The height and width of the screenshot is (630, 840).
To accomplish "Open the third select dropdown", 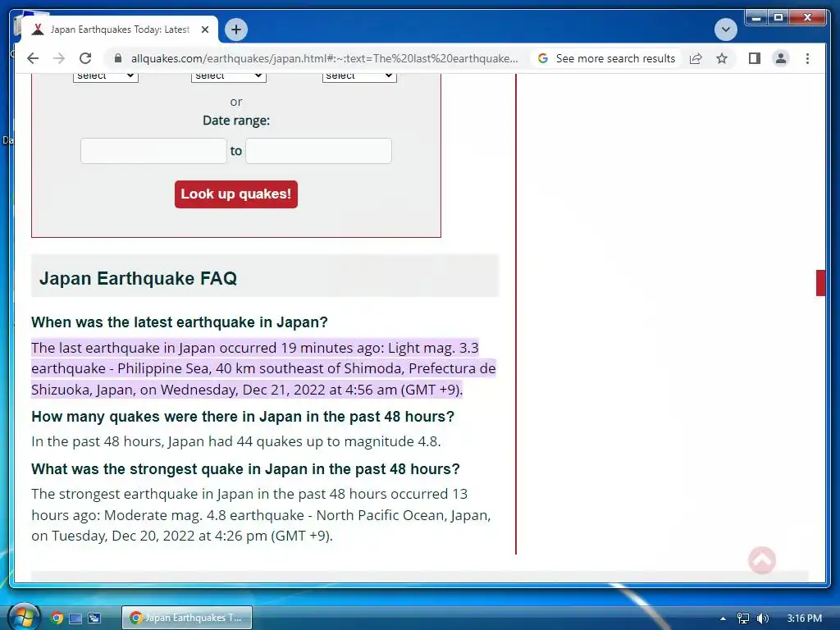I will [x=359, y=75].
